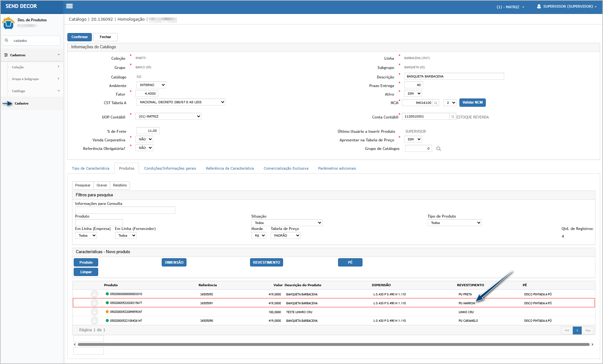Viewport: 603px width, 364px height.
Task: Click the hamburger menu icon in header
Action: tap(69, 6)
